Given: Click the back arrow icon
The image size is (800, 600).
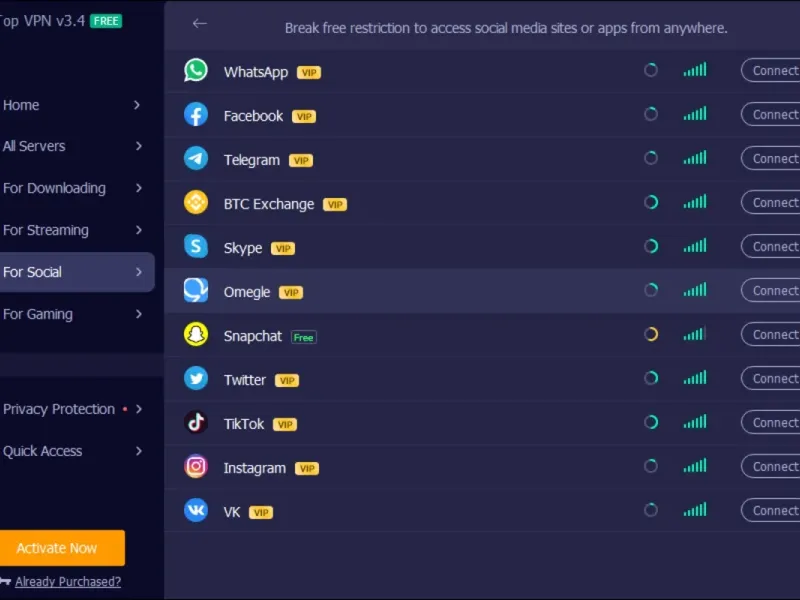Looking at the screenshot, I should 200,24.
